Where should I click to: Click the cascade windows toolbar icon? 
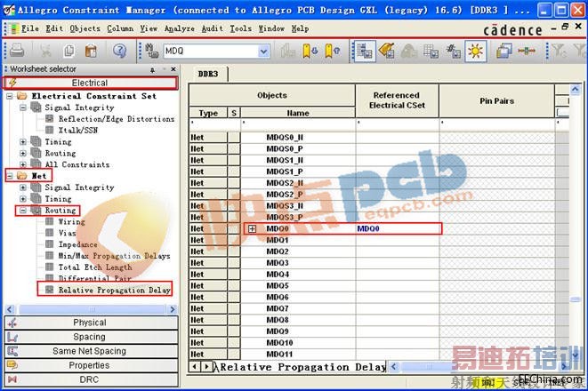(504, 51)
